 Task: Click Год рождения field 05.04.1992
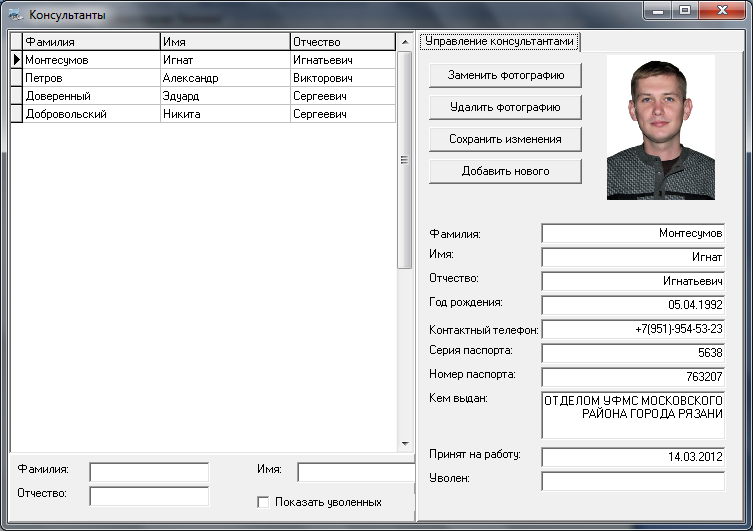[633, 305]
